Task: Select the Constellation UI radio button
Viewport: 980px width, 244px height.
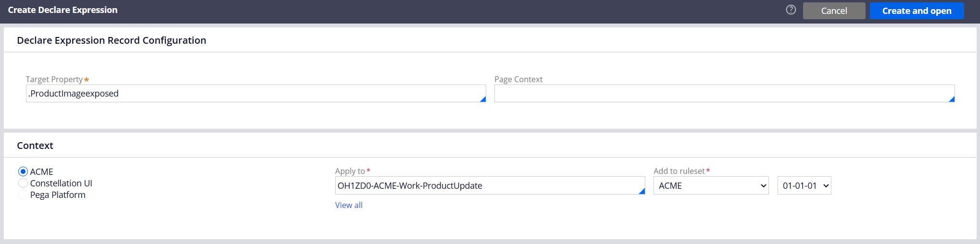Action: [x=23, y=183]
